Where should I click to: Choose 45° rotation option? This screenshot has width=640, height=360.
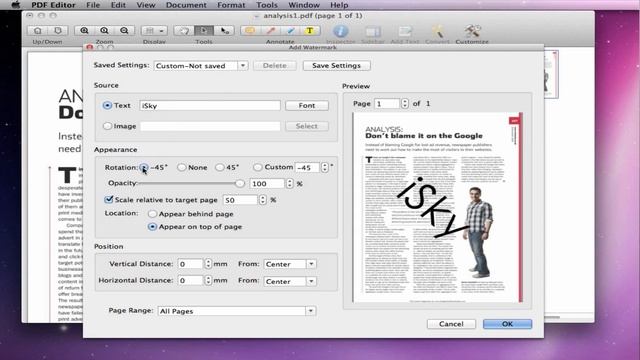(220, 167)
